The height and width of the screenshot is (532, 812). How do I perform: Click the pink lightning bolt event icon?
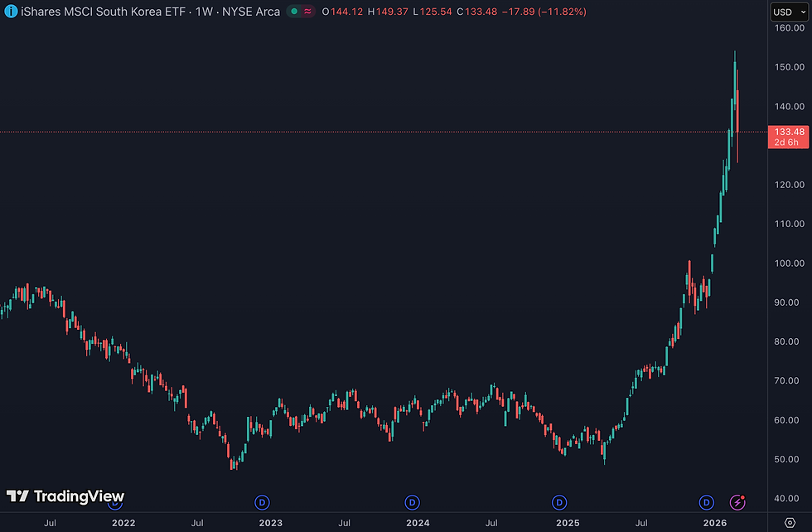pyautogui.click(x=737, y=502)
